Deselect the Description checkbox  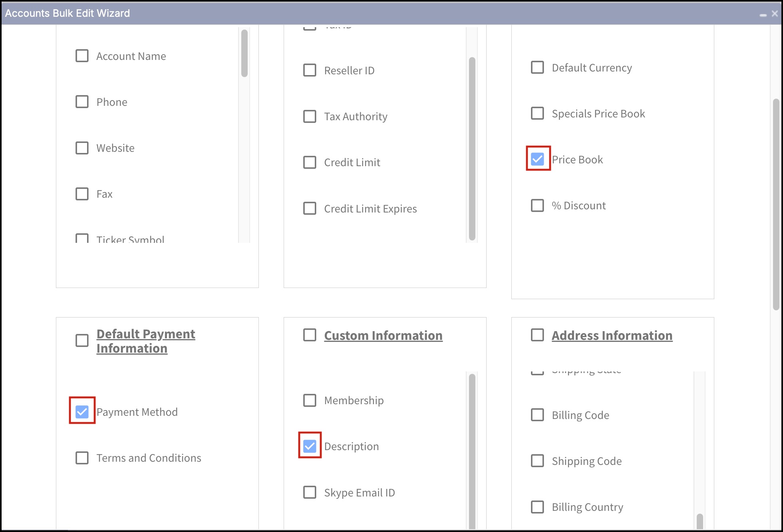coord(310,446)
